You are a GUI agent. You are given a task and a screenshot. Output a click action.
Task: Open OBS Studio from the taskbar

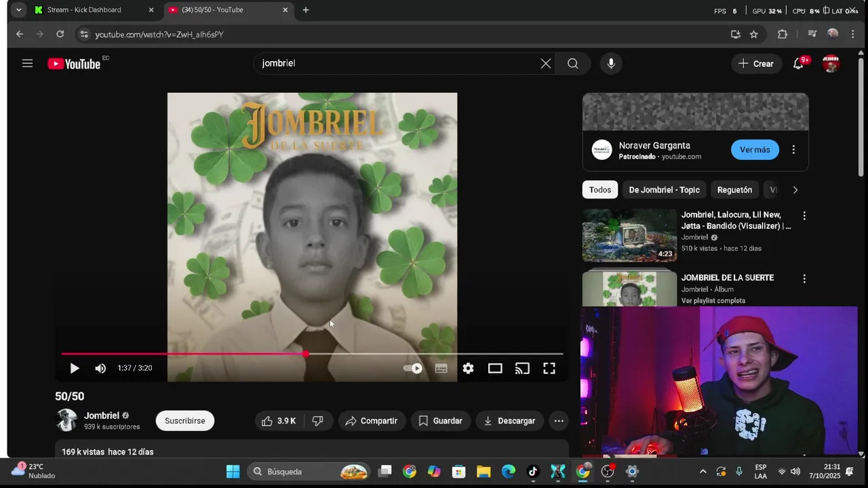tap(608, 472)
